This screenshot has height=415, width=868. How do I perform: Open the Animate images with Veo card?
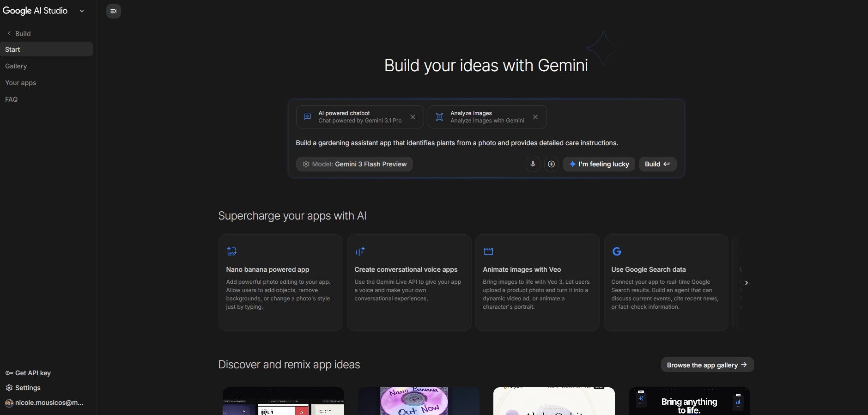[538, 282]
